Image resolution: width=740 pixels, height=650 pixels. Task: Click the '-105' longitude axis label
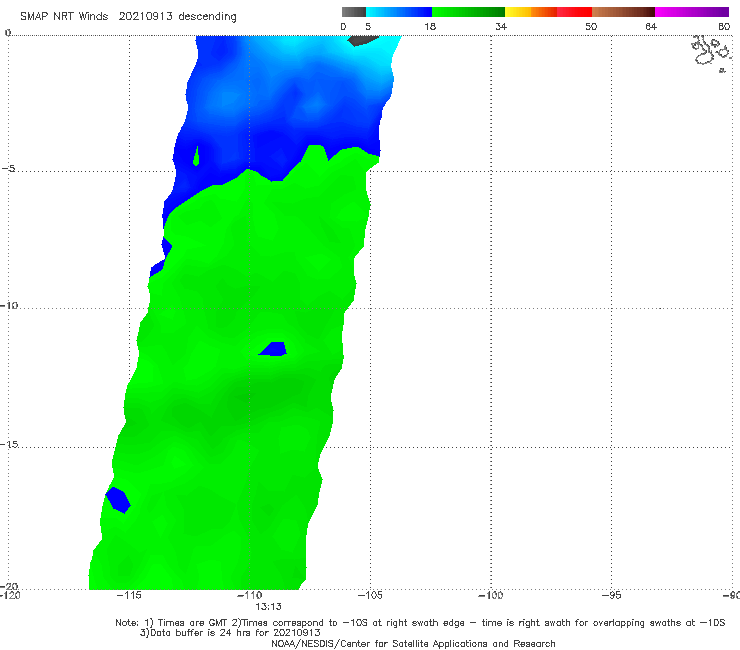tap(370, 595)
